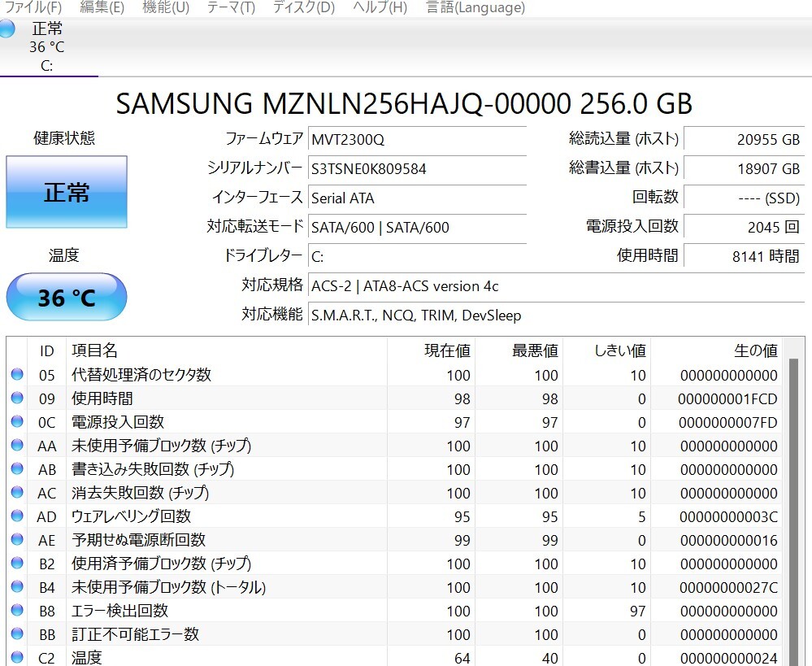Select the 消去失敗回数 (チップ) row name

pyautogui.click(x=141, y=492)
